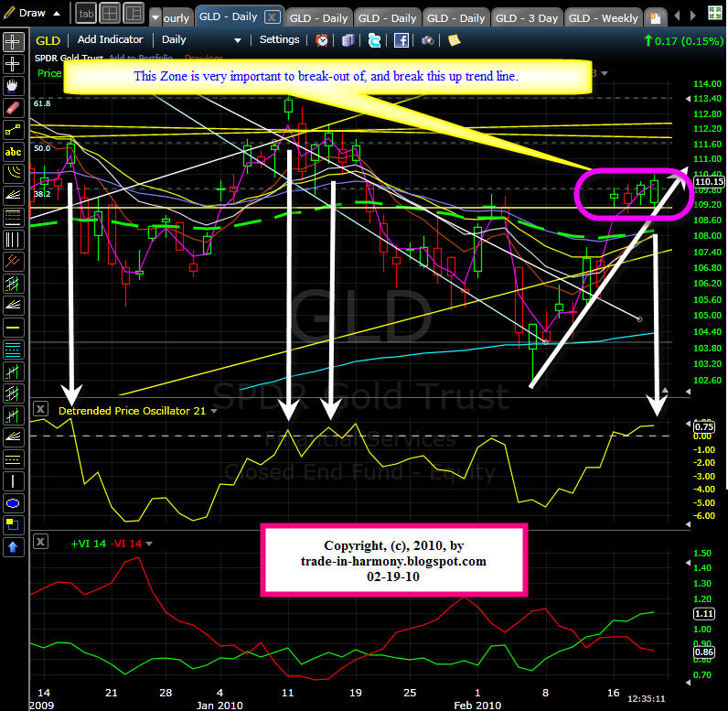Open the tab list dropdown arrow
This screenshot has width=728, height=711.
155,17
